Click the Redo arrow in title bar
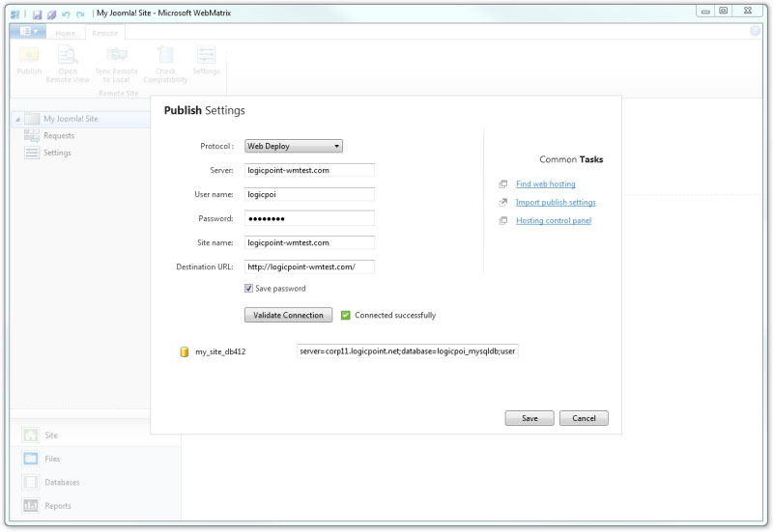This screenshot has width=773, height=532. [80, 14]
